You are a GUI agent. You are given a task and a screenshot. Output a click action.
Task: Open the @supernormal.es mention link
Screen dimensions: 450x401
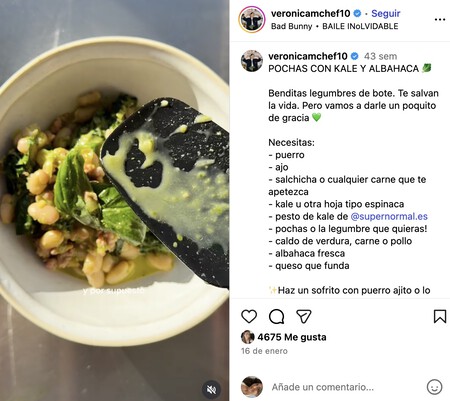click(389, 216)
